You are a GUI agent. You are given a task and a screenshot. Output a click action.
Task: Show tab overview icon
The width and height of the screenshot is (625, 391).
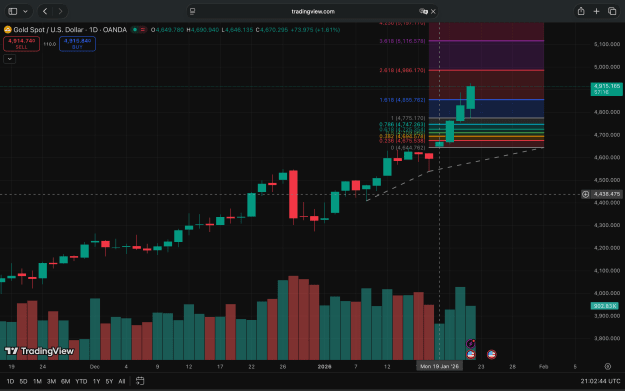pyautogui.click(x=612, y=11)
